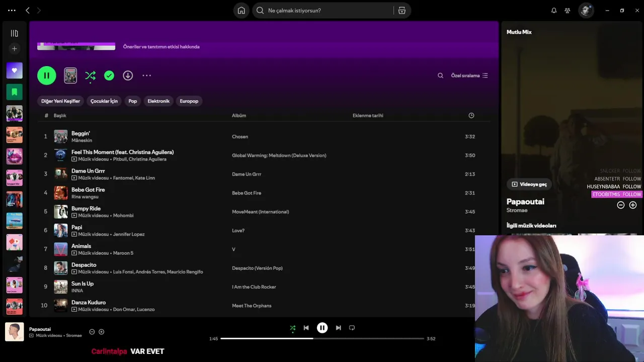Screen dimensions: 644x362
Task: Open album 'Meet The Orphans'
Action: click(x=252, y=306)
